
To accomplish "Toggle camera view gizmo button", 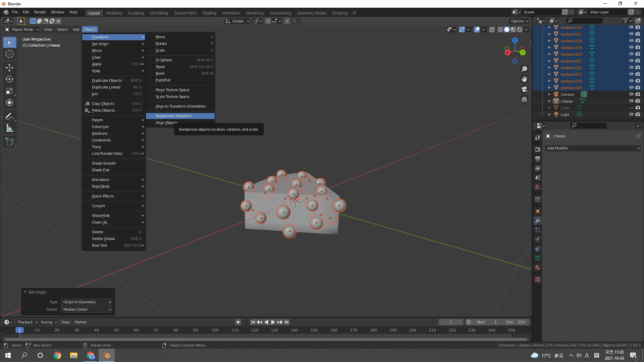I will 524,89.
